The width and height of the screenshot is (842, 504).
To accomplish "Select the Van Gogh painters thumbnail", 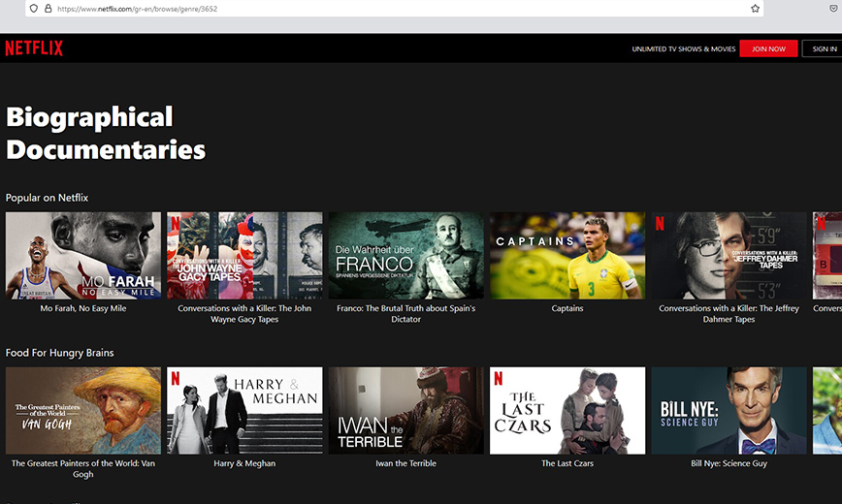I will click(x=83, y=410).
